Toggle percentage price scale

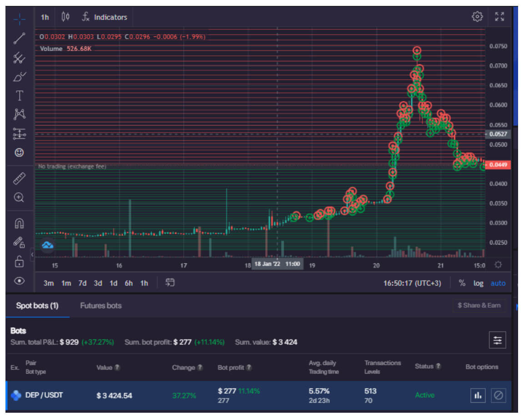pos(462,283)
